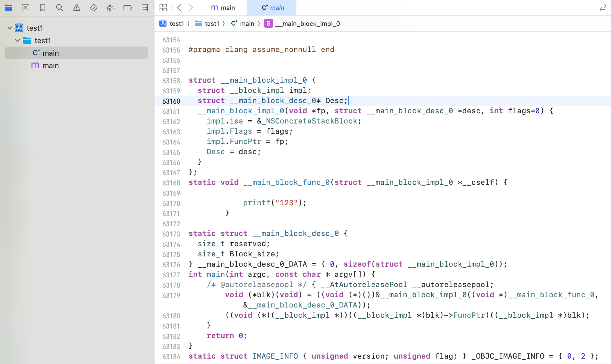Screen dimensions: 611x364
Task: Click the editor swap arrows icon
Action: coord(603,8)
